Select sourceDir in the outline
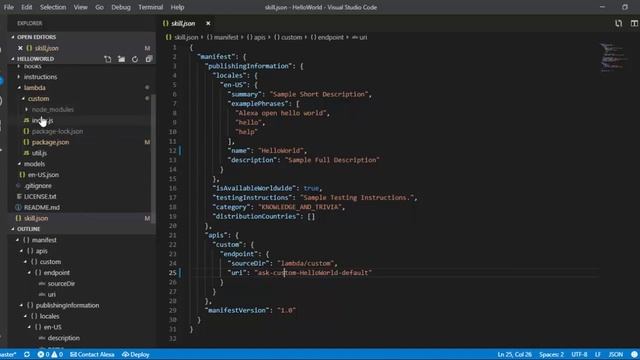This screenshot has height=360, width=640. tap(61, 284)
